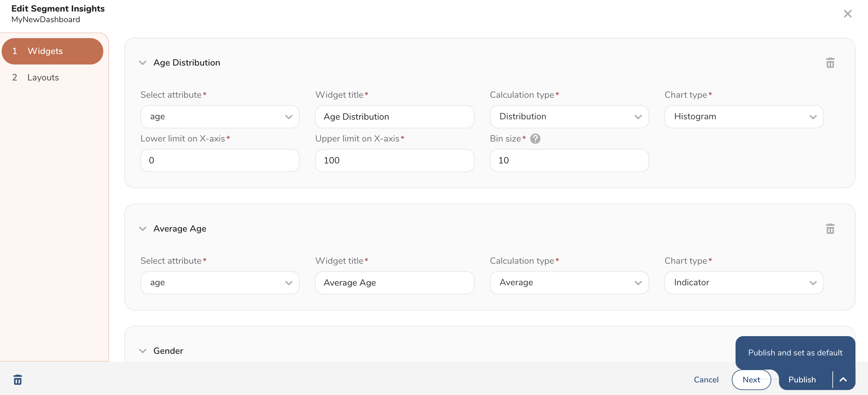Open Age Distribution's age attribute dropdown
The height and width of the screenshot is (395, 868).
pos(220,117)
